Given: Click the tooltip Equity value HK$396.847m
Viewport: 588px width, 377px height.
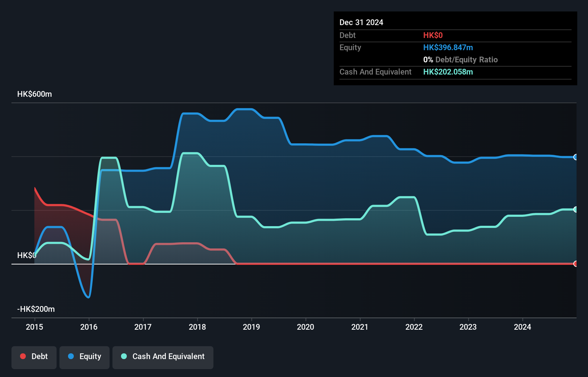Looking at the screenshot, I should [x=448, y=47].
